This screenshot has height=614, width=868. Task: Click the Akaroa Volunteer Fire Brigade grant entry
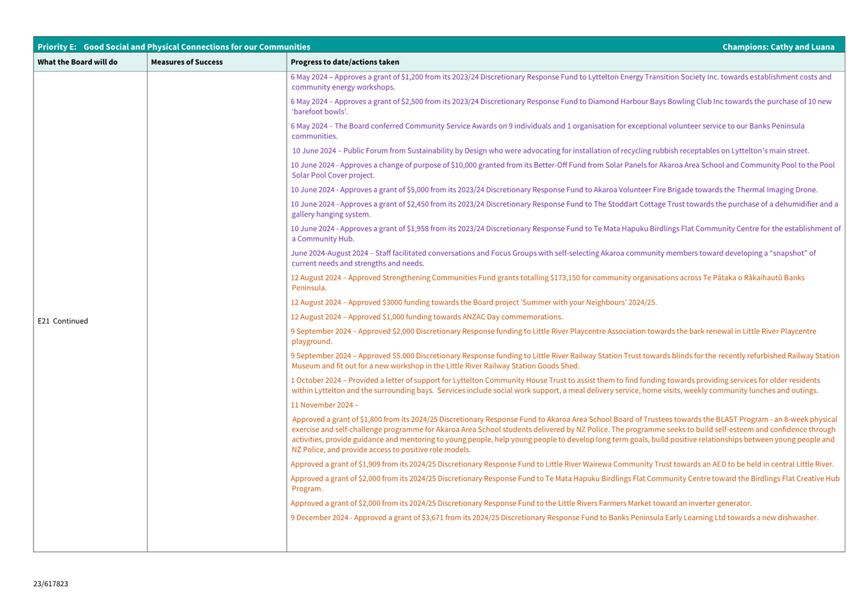554,190
